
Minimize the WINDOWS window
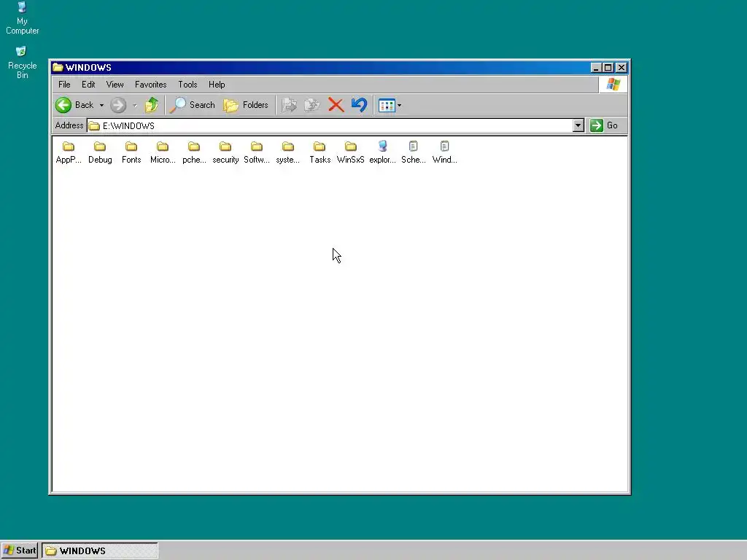[595, 68]
